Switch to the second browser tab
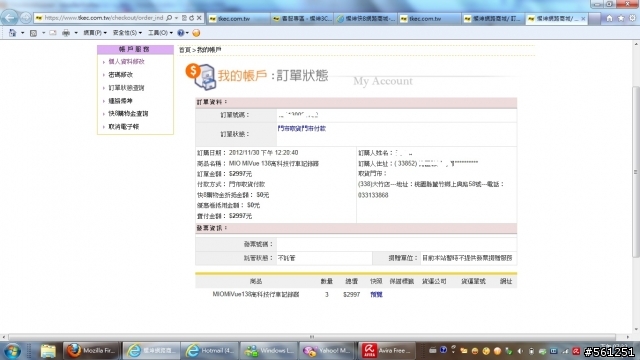The image size is (640, 360). point(302,19)
